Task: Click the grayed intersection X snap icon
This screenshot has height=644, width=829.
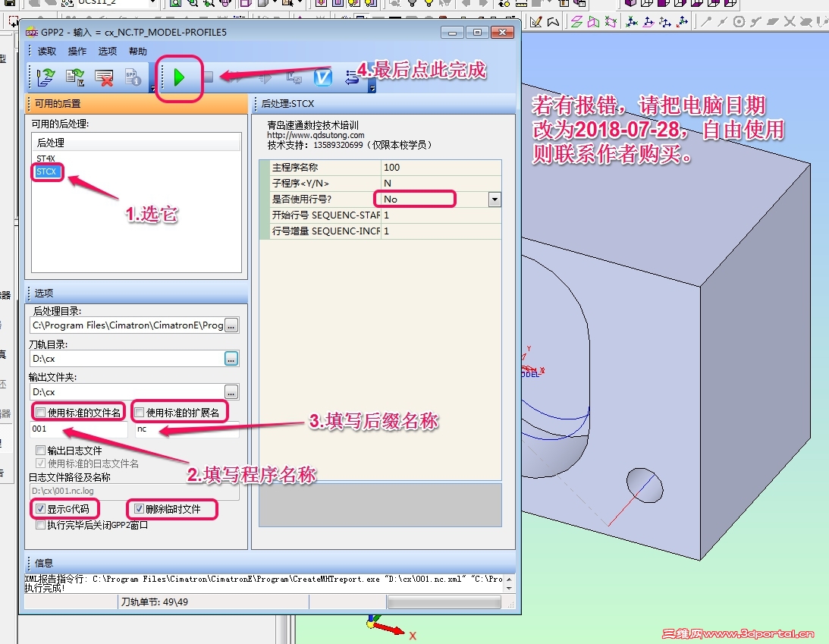Action: pos(790,22)
